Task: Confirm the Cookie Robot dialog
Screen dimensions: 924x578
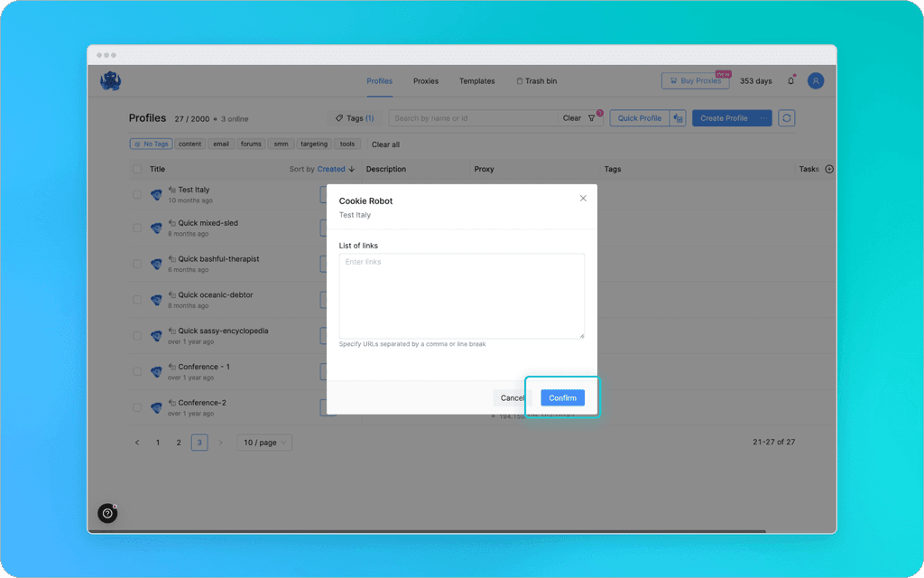Action: pyautogui.click(x=562, y=397)
